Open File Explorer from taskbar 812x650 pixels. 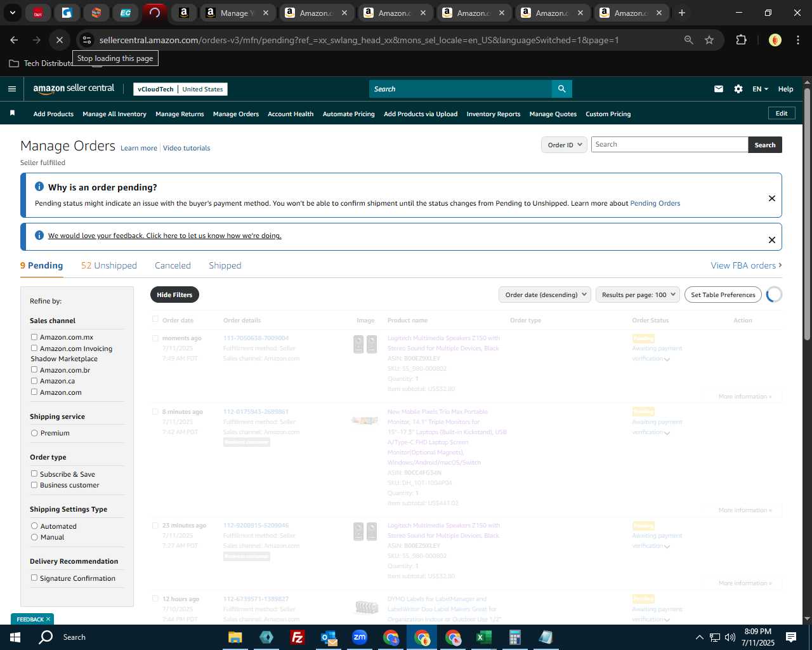(235, 637)
